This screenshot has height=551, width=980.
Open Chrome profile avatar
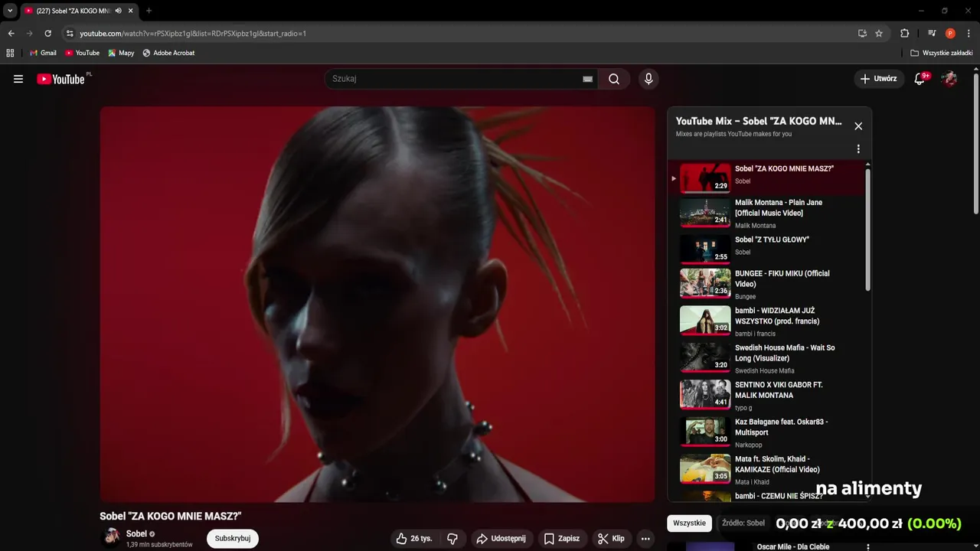pos(950,34)
